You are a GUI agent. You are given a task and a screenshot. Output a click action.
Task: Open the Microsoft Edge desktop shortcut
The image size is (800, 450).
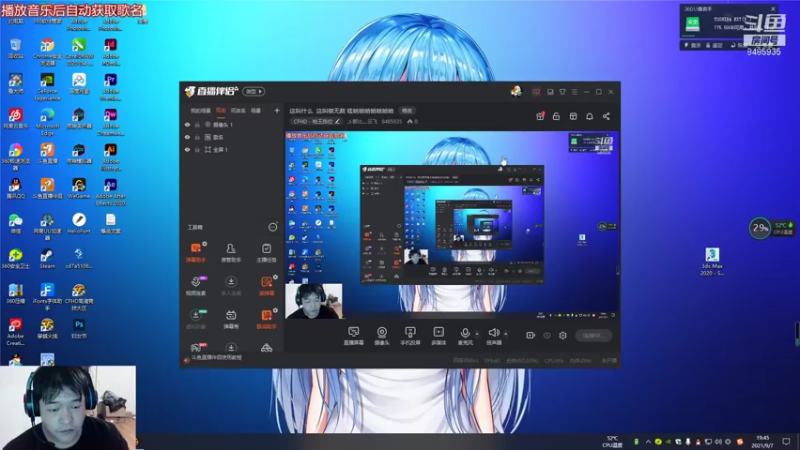click(x=47, y=121)
